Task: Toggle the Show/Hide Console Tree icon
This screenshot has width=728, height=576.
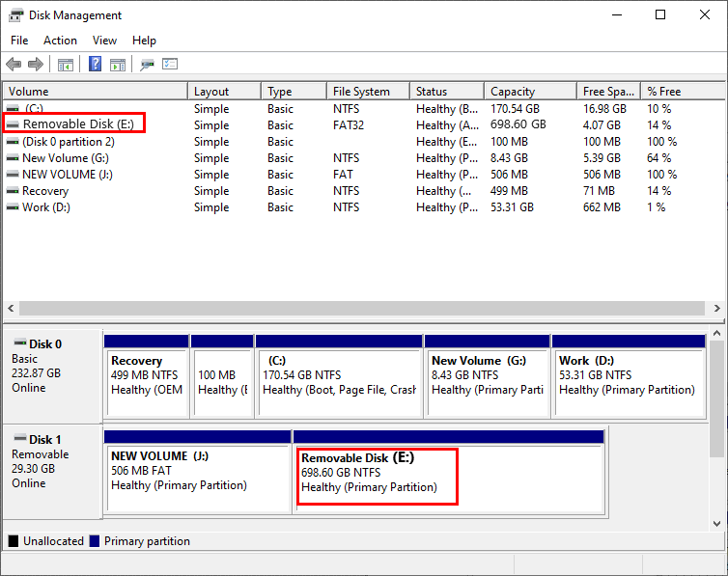Action: [66, 65]
